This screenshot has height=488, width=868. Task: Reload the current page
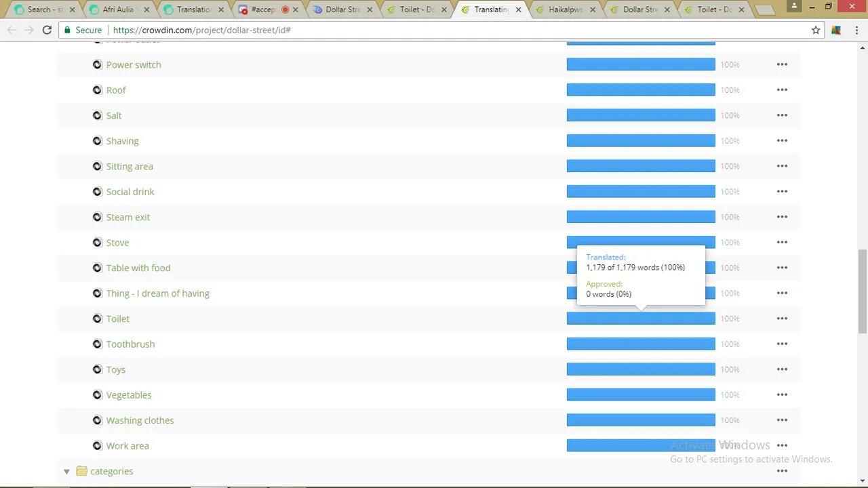coord(47,30)
